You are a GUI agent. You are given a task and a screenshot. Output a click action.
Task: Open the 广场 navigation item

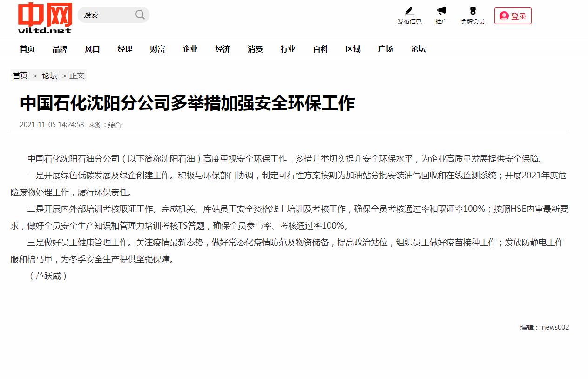click(x=386, y=49)
